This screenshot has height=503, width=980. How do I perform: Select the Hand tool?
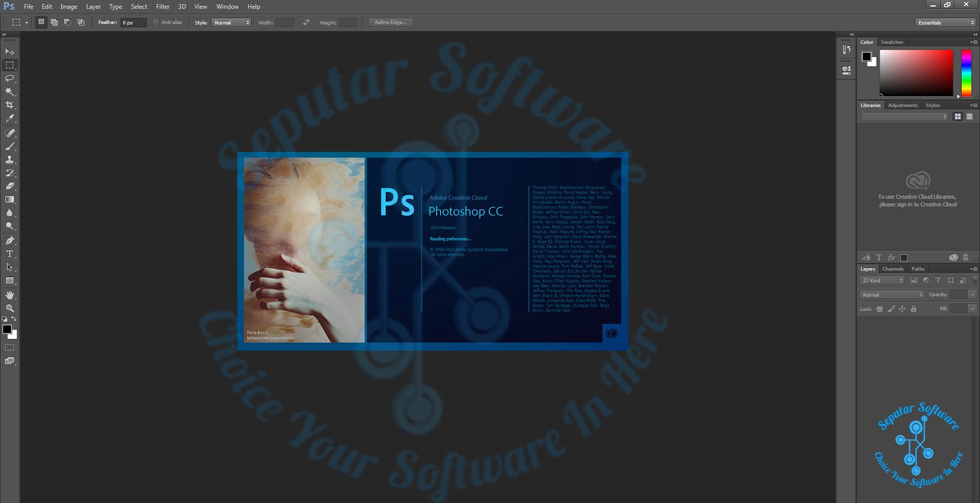[10, 295]
